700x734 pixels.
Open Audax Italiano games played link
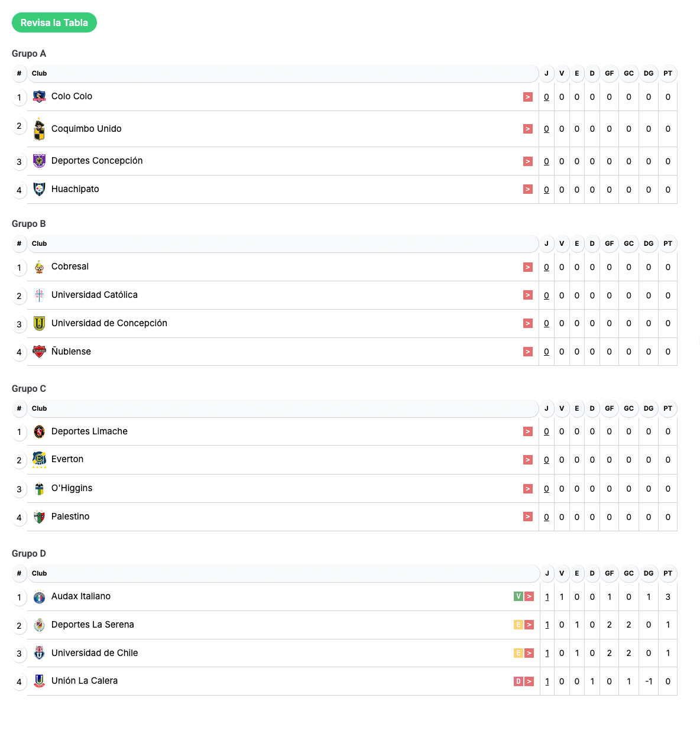click(x=547, y=597)
